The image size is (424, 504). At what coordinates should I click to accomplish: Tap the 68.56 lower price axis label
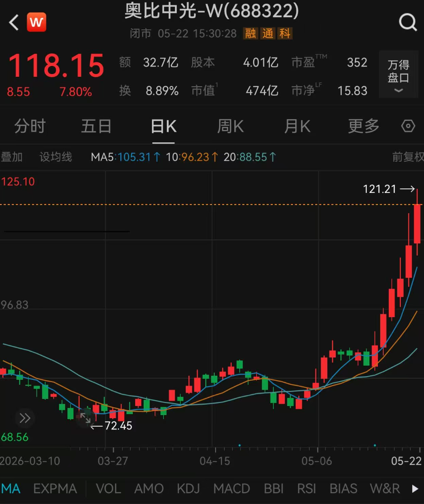coord(14,437)
